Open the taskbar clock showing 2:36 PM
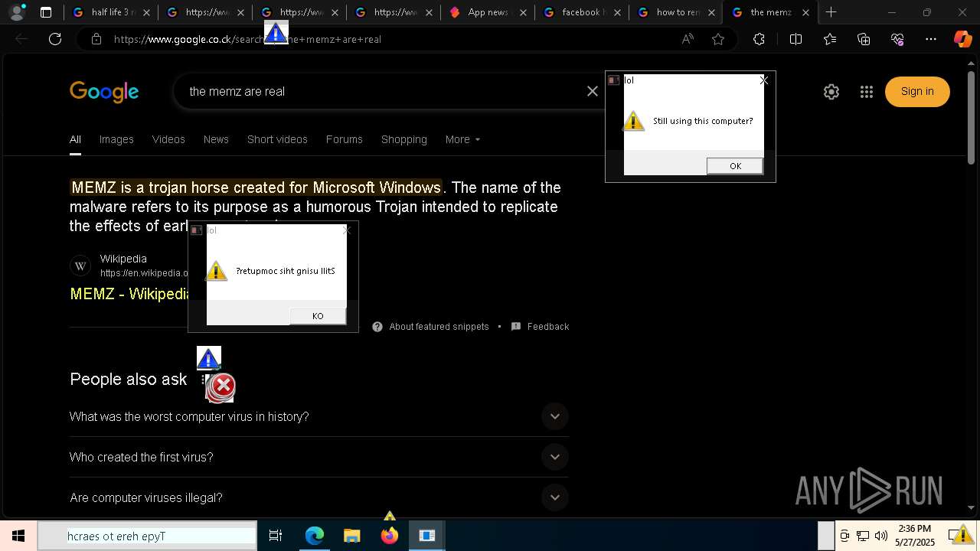 pyautogui.click(x=915, y=536)
